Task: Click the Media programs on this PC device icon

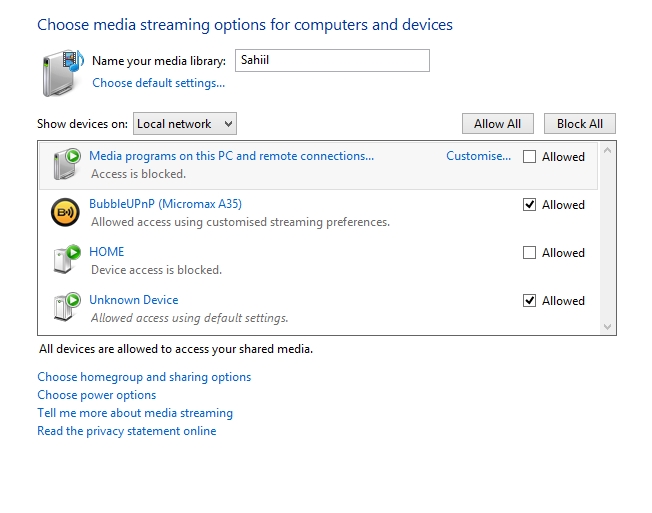Action: (65, 164)
